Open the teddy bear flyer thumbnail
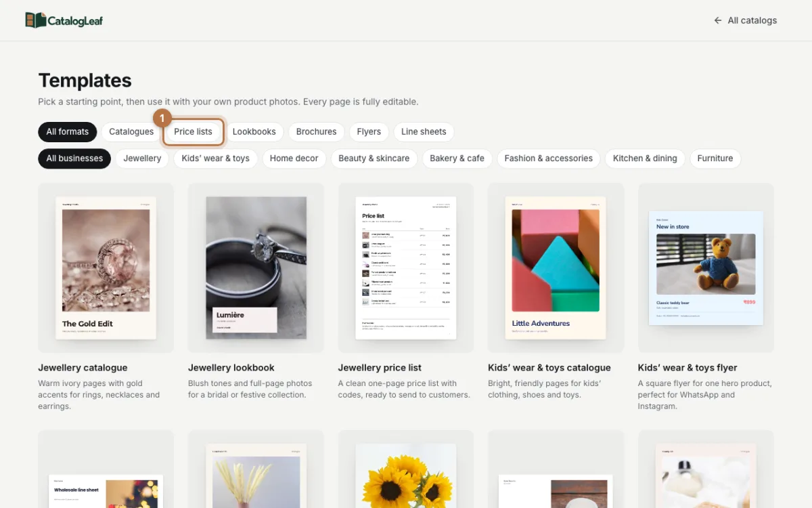The image size is (812, 508). (706, 268)
